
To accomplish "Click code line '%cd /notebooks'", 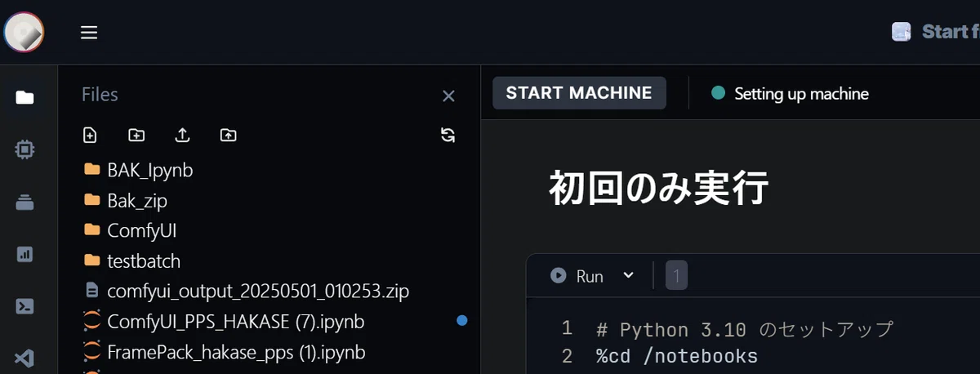I will [677, 357].
